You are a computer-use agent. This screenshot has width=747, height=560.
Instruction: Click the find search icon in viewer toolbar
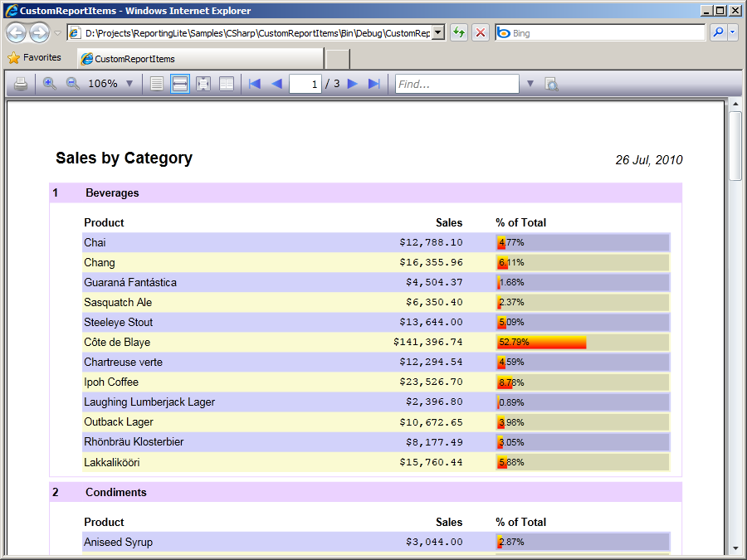coord(551,84)
